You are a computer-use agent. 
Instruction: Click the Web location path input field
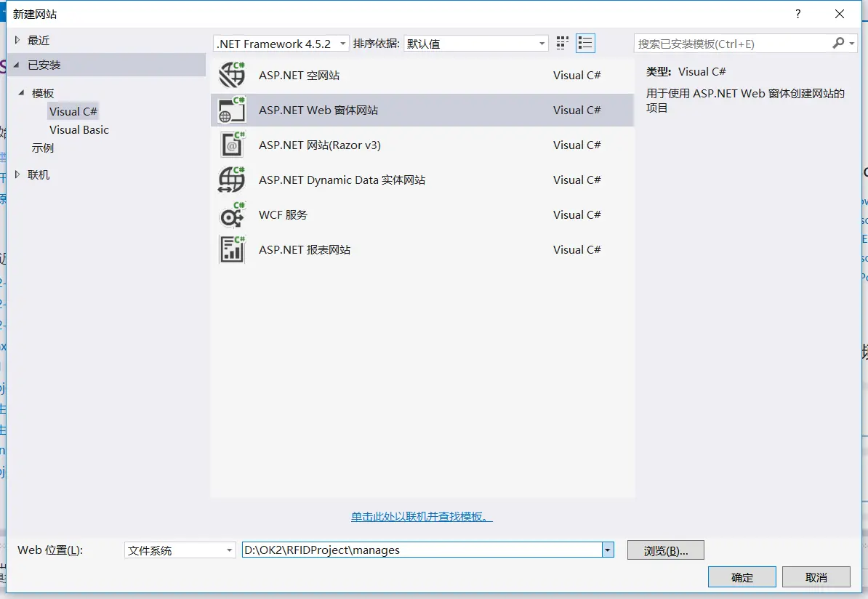point(422,550)
